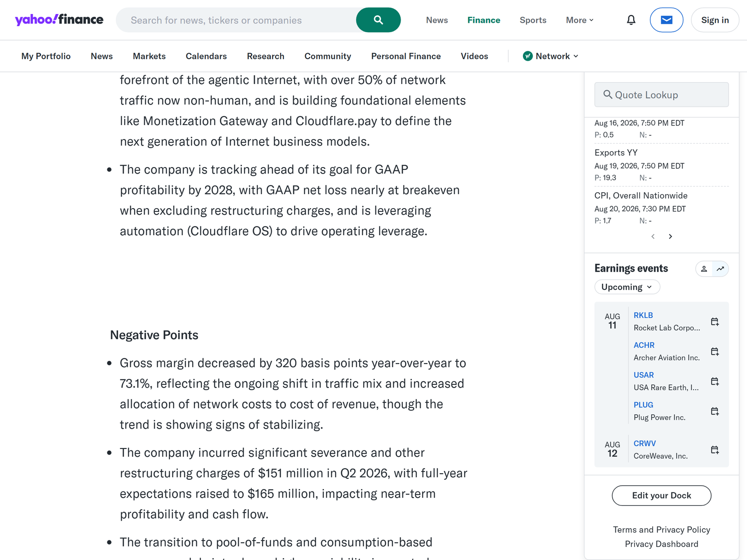The image size is (747, 560).
Task: Add CRWV earnings to calendar
Action: pyautogui.click(x=715, y=450)
